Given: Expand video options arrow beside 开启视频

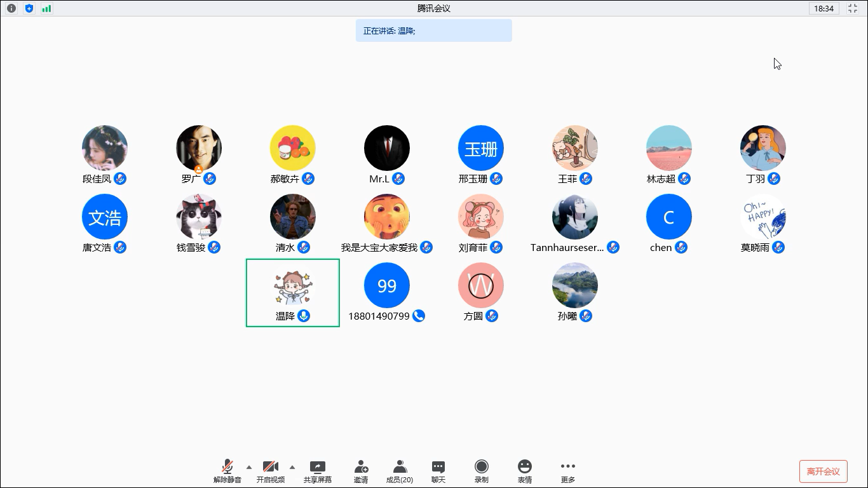Looking at the screenshot, I should (x=292, y=466).
